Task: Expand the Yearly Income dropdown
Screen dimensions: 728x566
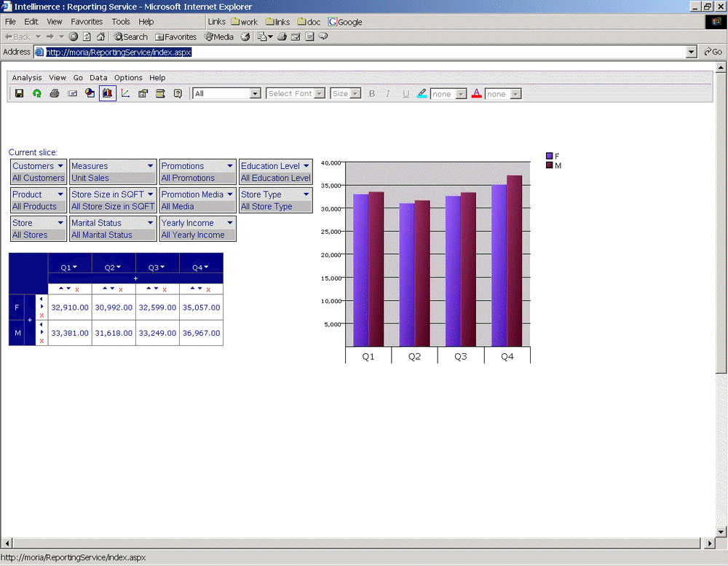Action: click(x=230, y=223)
